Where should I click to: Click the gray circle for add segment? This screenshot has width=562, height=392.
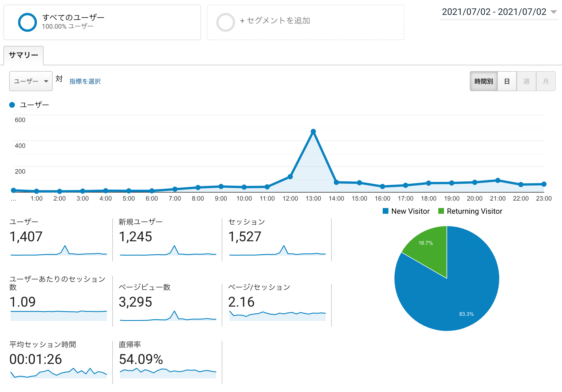pos(225,22)
